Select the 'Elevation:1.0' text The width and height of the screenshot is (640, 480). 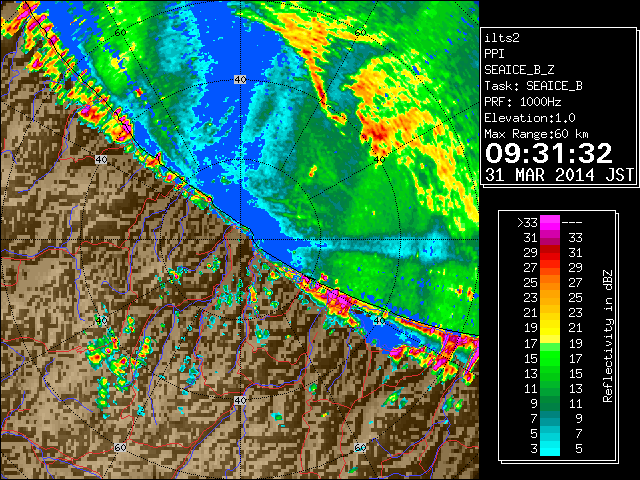(x=530, y=118)
